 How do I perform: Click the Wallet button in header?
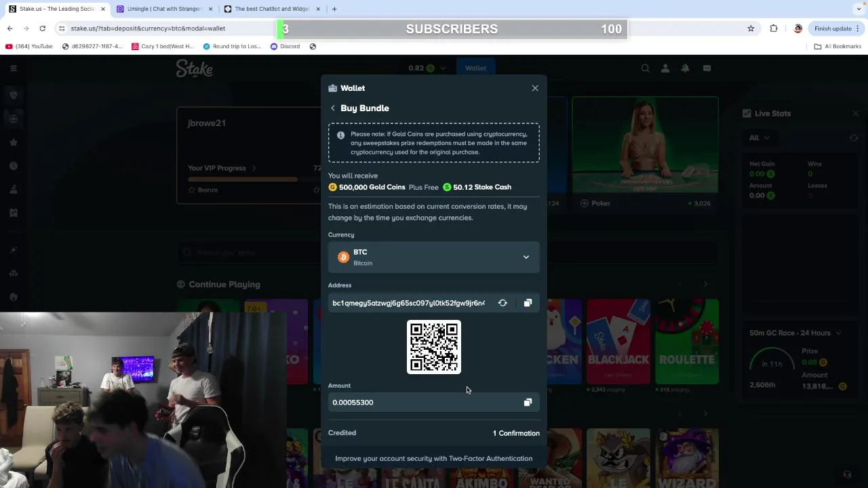(x=475, y=68)
